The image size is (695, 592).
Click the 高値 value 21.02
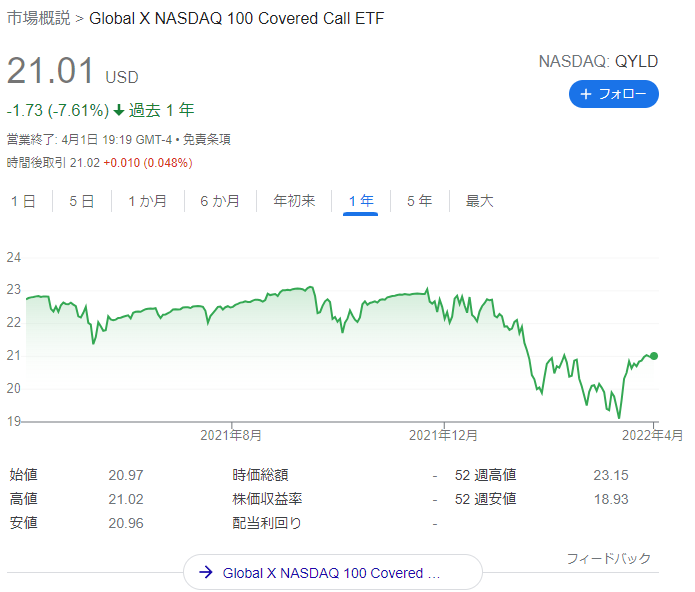(126, 499)
